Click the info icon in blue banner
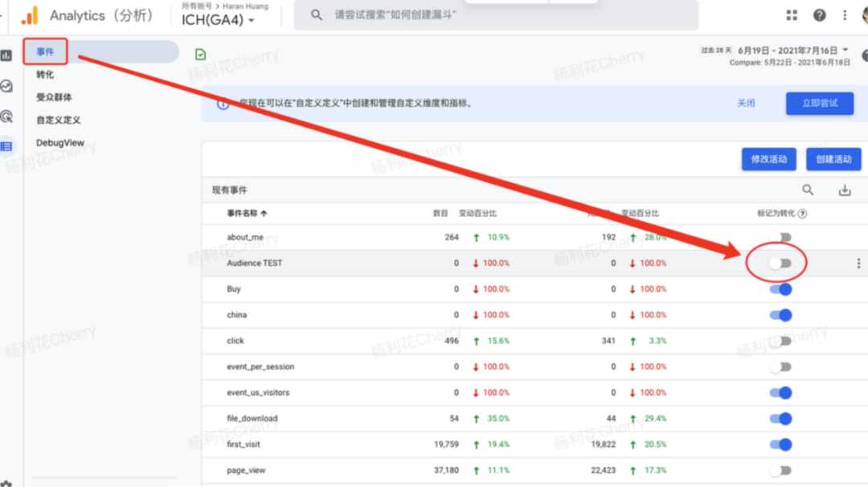 [x=223, y=104]
